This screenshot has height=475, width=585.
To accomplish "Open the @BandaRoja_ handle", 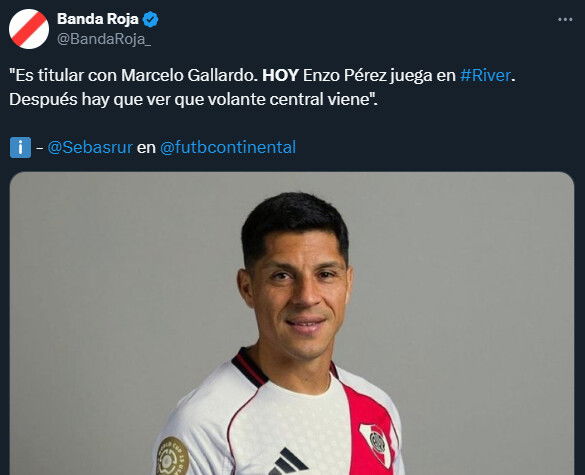I will [104, 39].
